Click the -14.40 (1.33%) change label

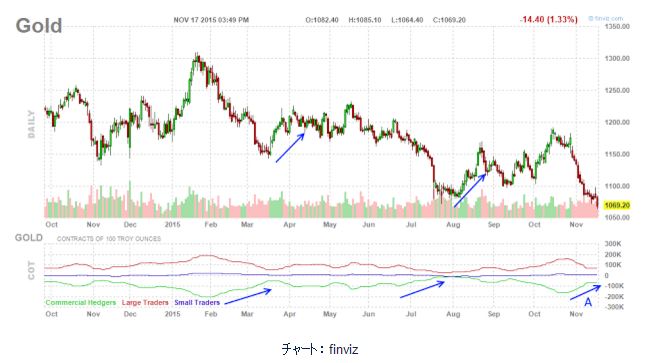(x=548, y=19)
